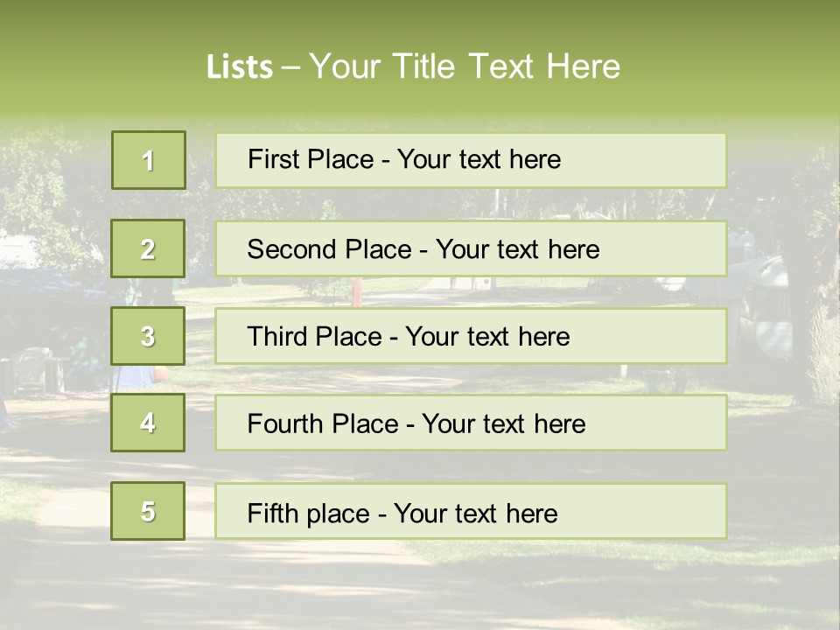
Task: Click "Your text here" in the Second Place row
Action: tap(517, 249)
